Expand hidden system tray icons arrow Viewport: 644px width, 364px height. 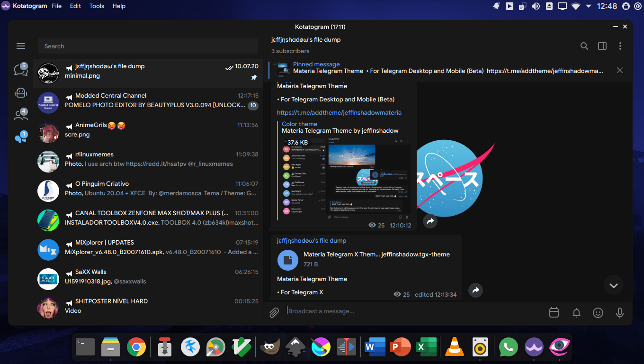[589, 6]
